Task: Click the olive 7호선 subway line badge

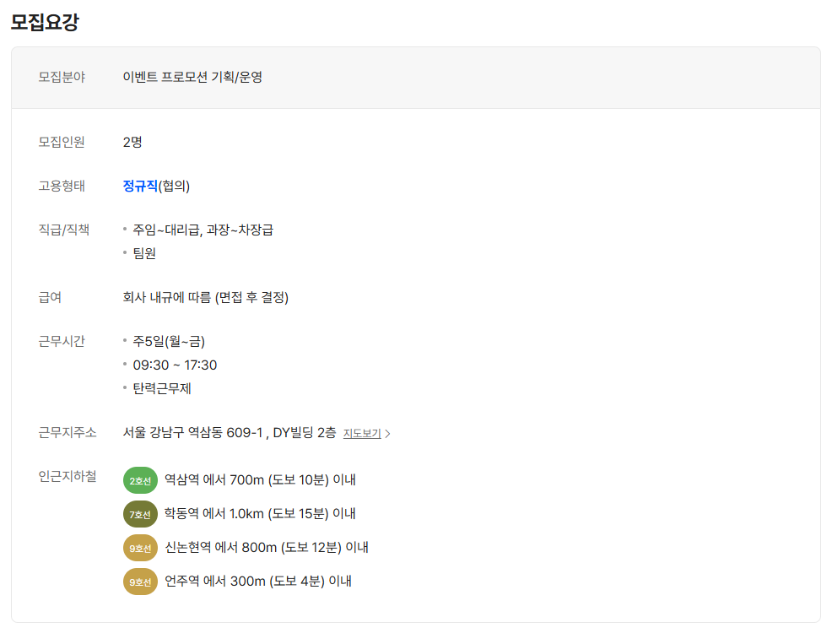Action: pos(140,514)
